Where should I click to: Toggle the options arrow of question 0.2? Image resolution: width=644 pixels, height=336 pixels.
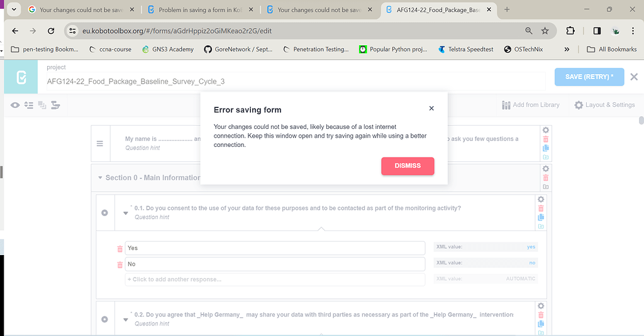125,319
